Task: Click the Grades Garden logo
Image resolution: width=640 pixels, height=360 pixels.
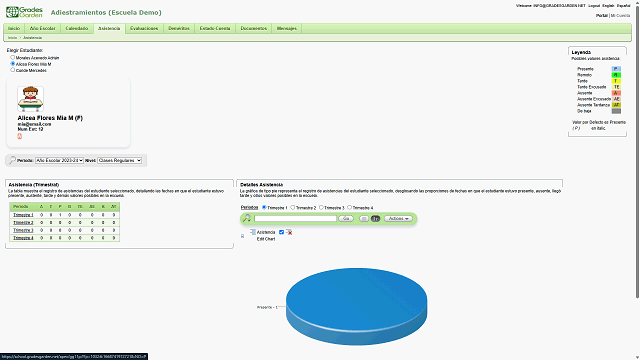Action: (x=24, y=12)
